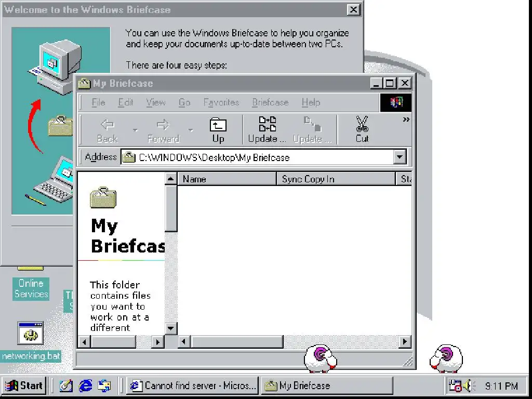
Task: Show more toolbar buttons via chevron
Action: click(x=406, y=119)
